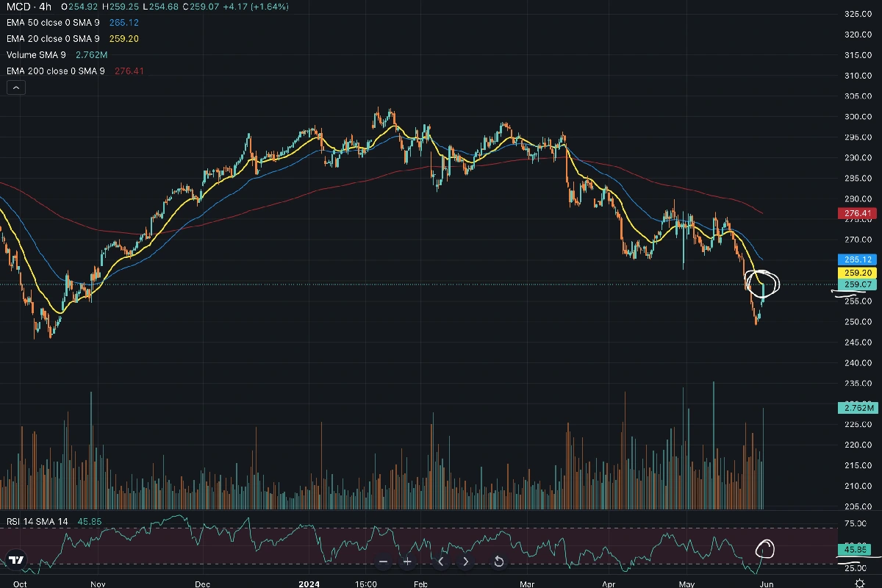Viewport: 882px width, 588px height.
Task: Zoom in the chart with plus button
Action: [x=407, y=562]
